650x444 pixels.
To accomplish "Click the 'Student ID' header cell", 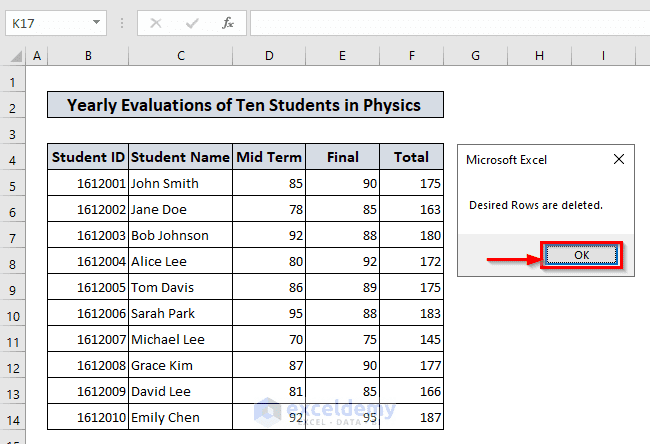I will (88, 157).
